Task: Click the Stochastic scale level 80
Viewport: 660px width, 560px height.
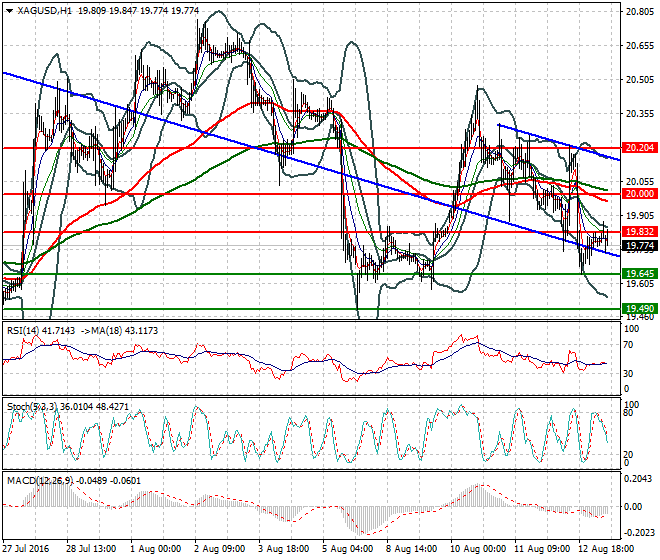Action: point(628,413)
